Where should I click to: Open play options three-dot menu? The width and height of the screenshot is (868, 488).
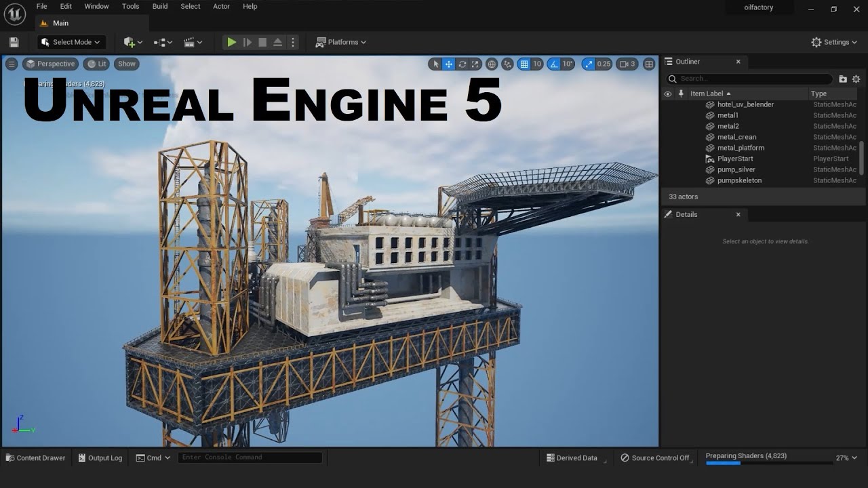click(x=293, y=42)
